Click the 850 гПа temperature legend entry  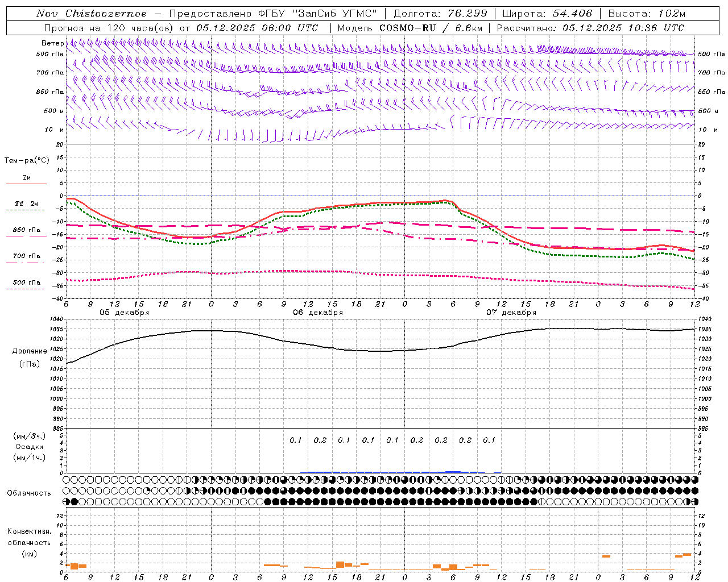[27, 230]
